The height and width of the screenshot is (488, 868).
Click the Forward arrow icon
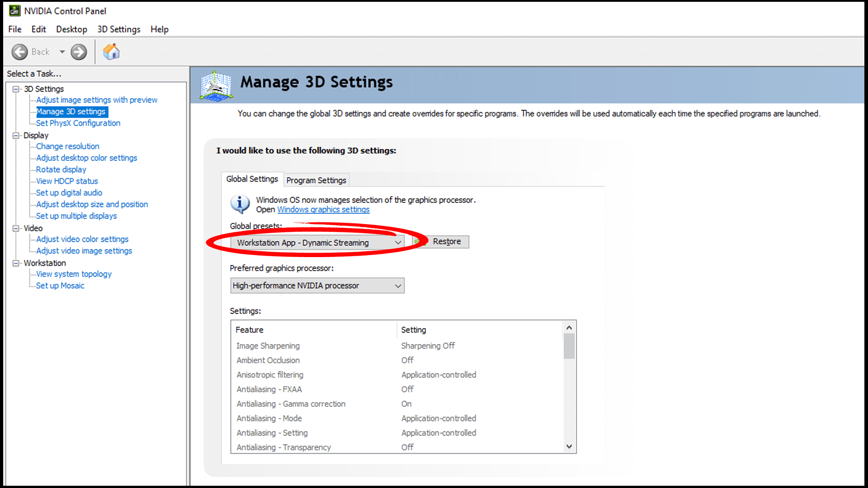(79, 52)
